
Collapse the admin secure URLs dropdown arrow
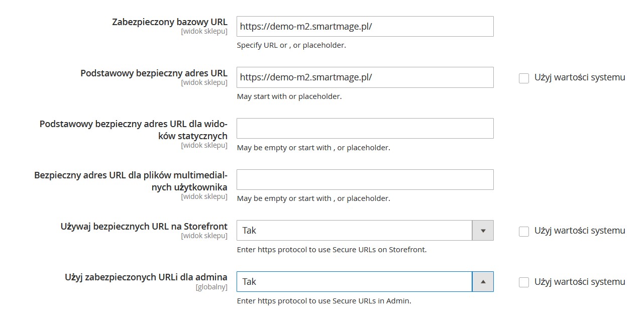483,282
